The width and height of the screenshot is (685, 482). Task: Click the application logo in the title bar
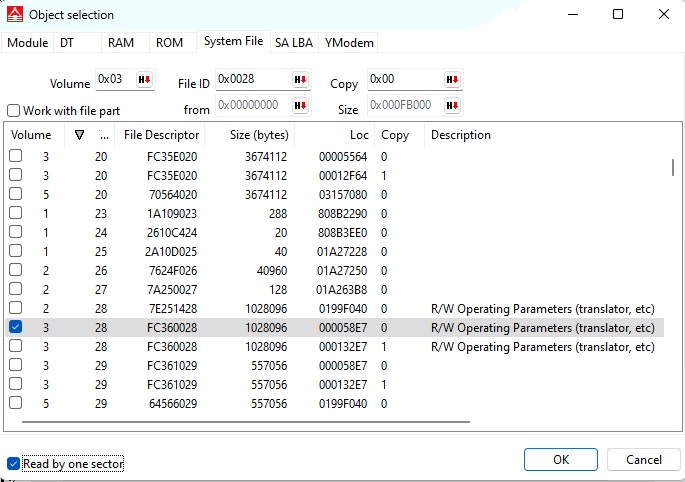coord(15,14)
